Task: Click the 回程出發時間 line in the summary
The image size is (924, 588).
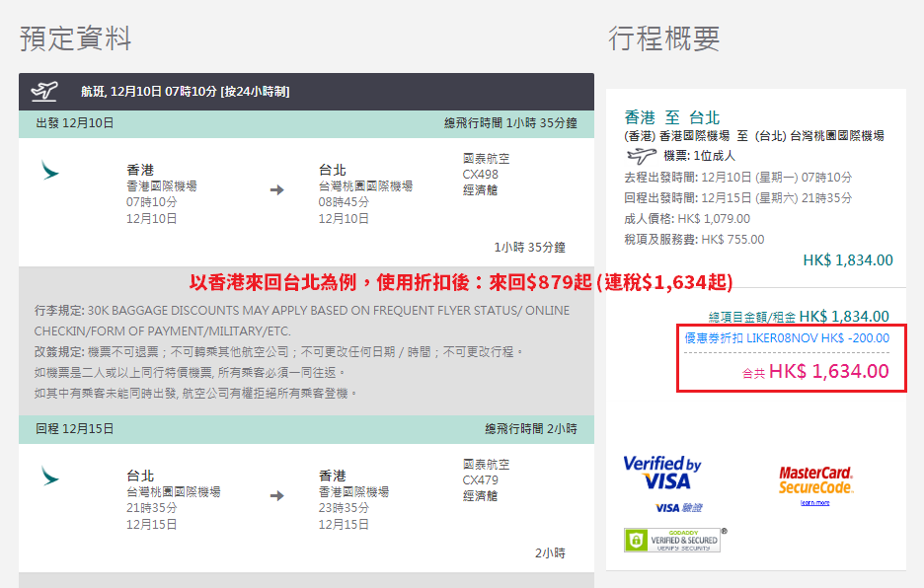Action: point(737,198)
